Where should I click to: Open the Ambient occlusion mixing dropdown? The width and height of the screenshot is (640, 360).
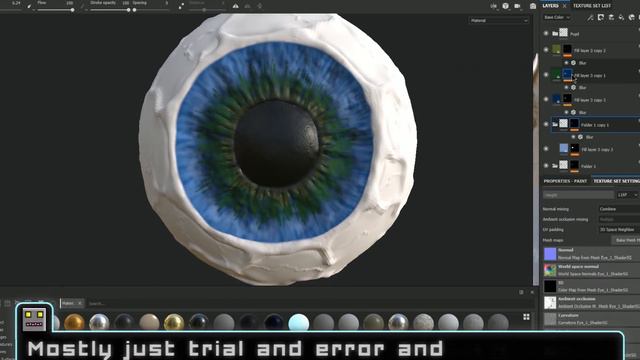(619, 219)
